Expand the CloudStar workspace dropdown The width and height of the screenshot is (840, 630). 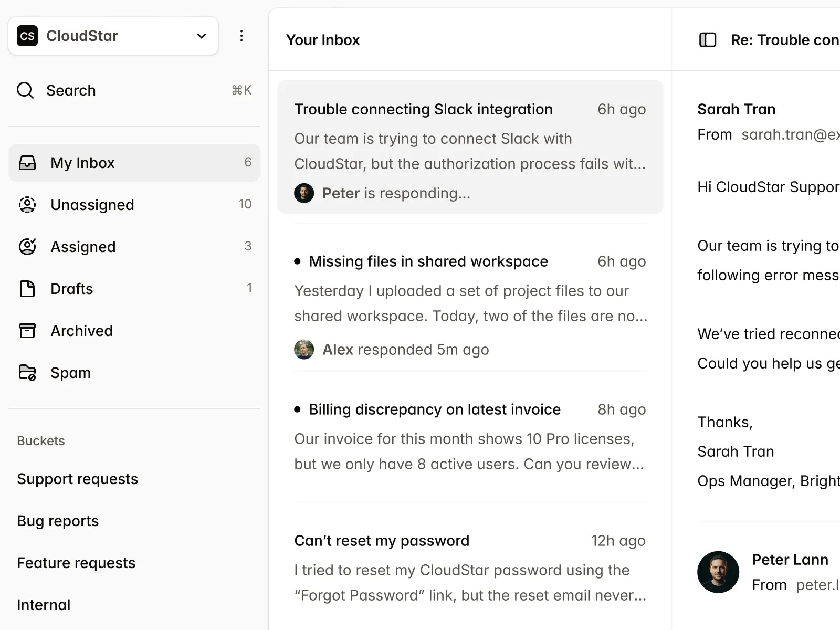point(202,36)
